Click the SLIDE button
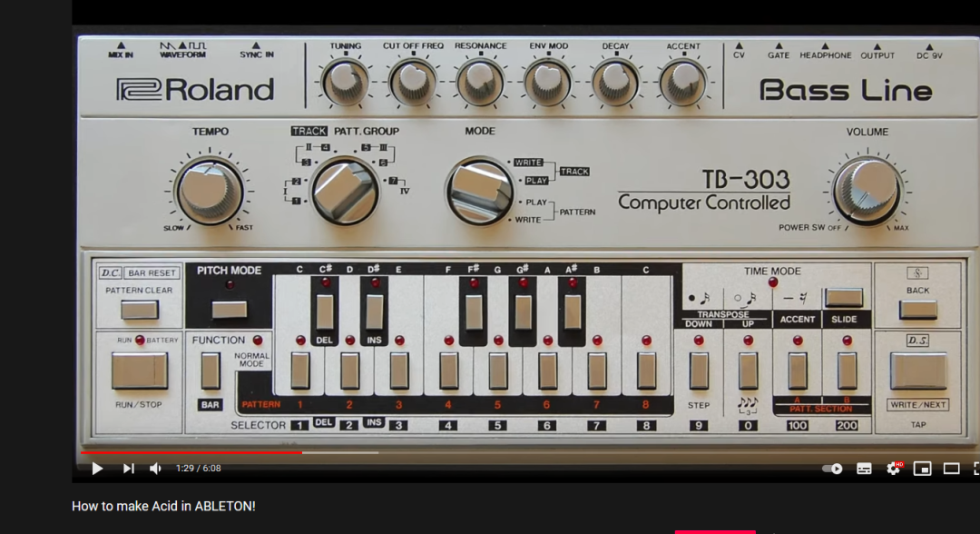 tap(847, 371)
